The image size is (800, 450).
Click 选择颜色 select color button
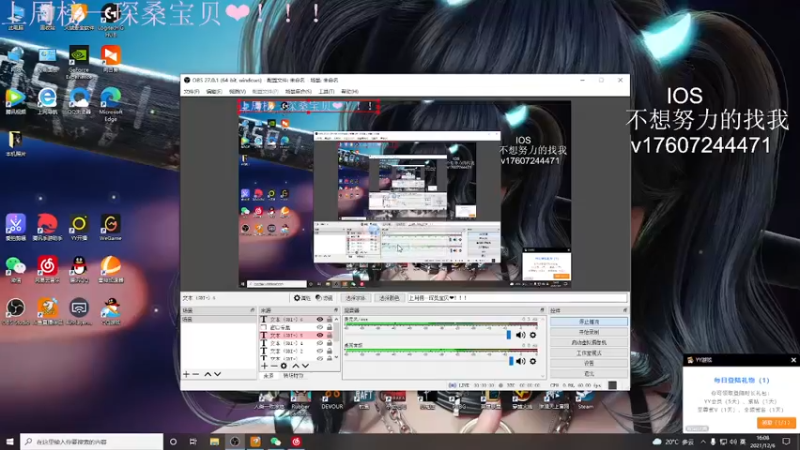click(389, 298)
